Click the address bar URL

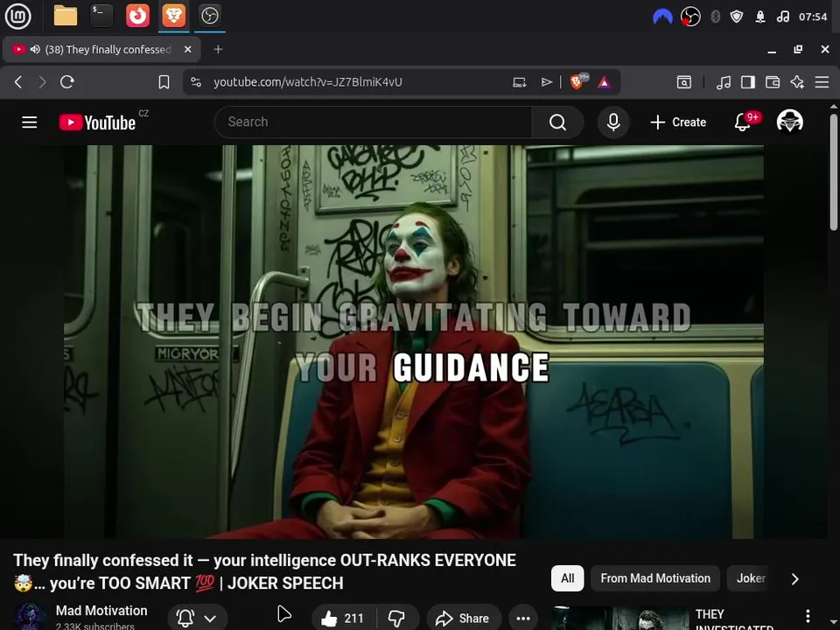click(x=307, y=82)
